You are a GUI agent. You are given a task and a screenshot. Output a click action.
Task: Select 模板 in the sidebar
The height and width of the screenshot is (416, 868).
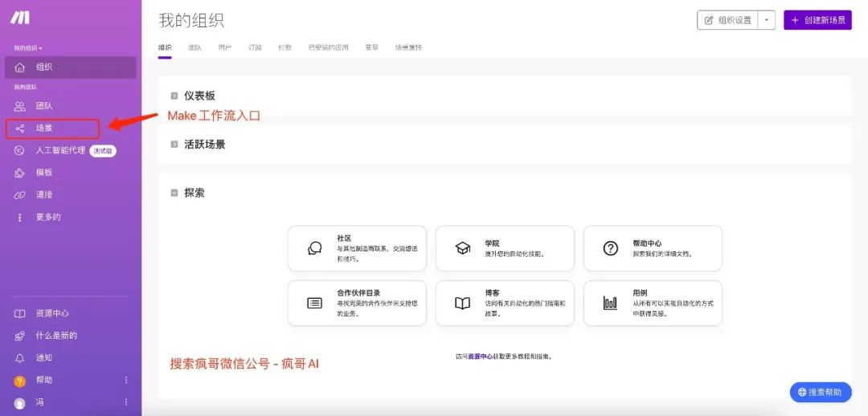coord(70,173)
